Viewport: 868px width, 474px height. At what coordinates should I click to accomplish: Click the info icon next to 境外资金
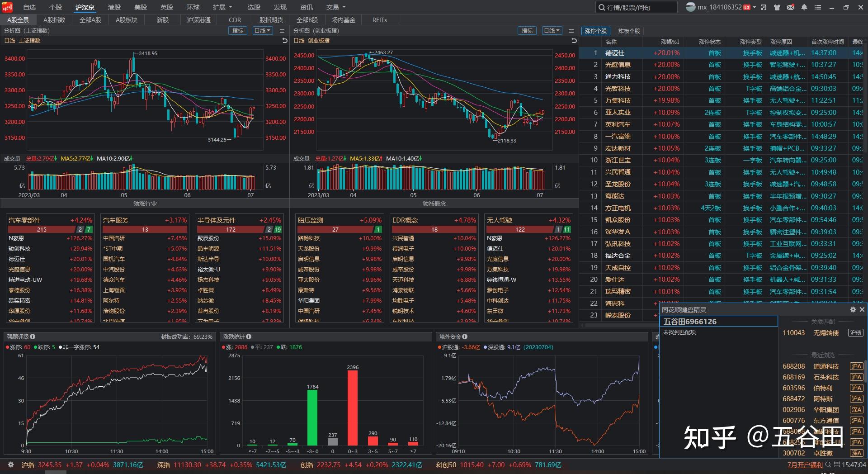click(465, 337)
